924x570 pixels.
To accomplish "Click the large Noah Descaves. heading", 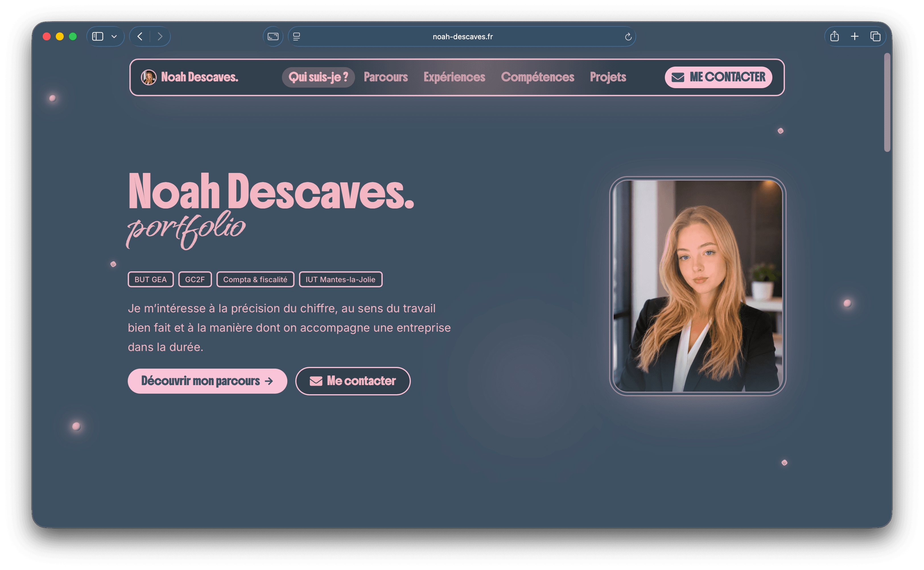I will click(x=271, y=191).
